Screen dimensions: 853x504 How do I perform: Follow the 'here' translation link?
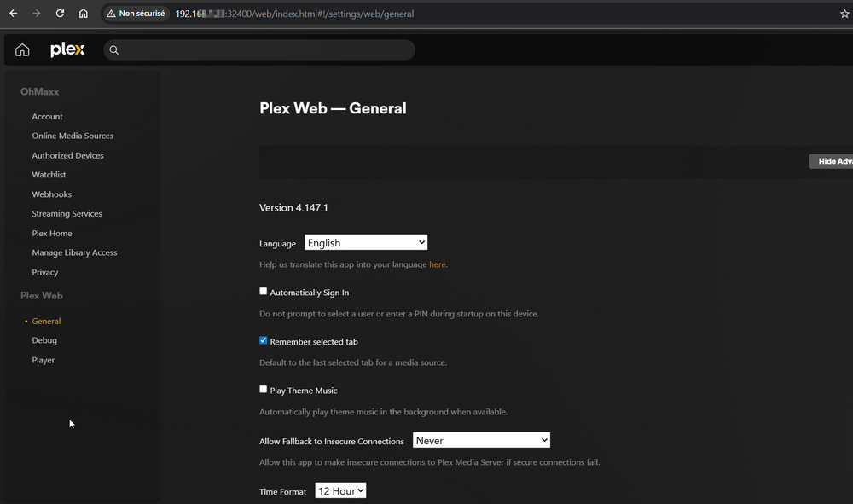click(x=438, y=264)
